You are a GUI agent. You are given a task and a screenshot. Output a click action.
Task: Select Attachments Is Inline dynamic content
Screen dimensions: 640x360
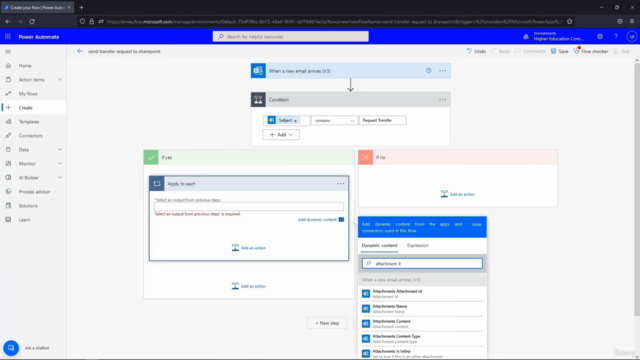[422, 353]
